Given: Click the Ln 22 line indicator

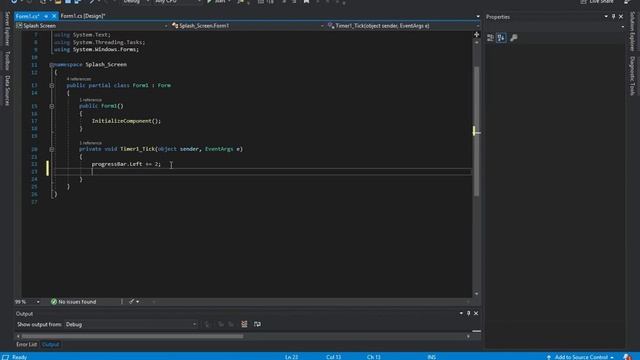Looking at the screenshot, I should point(291,357).
